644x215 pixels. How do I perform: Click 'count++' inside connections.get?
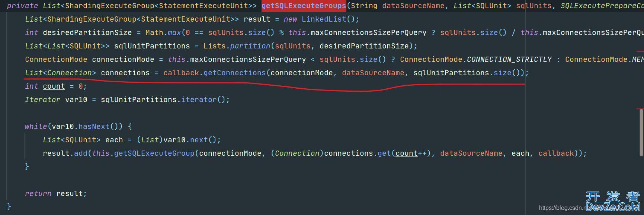click(411, 153)
